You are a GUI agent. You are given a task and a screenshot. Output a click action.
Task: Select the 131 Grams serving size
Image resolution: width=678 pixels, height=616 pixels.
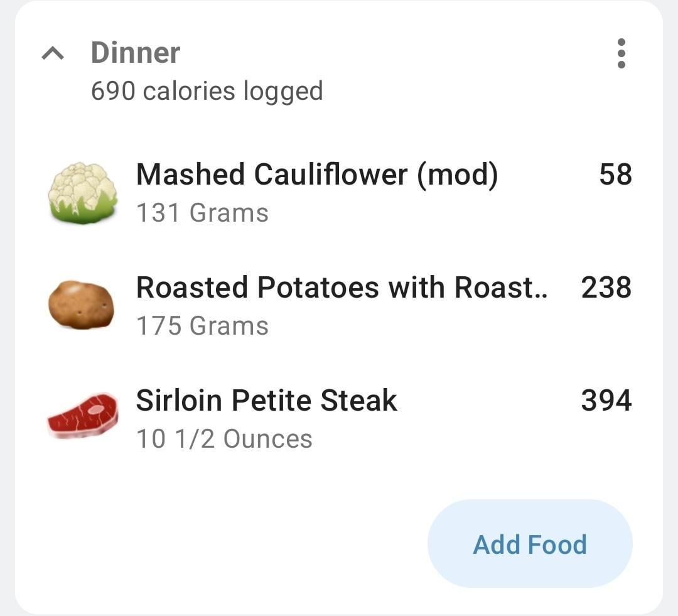tap(202, 213)
